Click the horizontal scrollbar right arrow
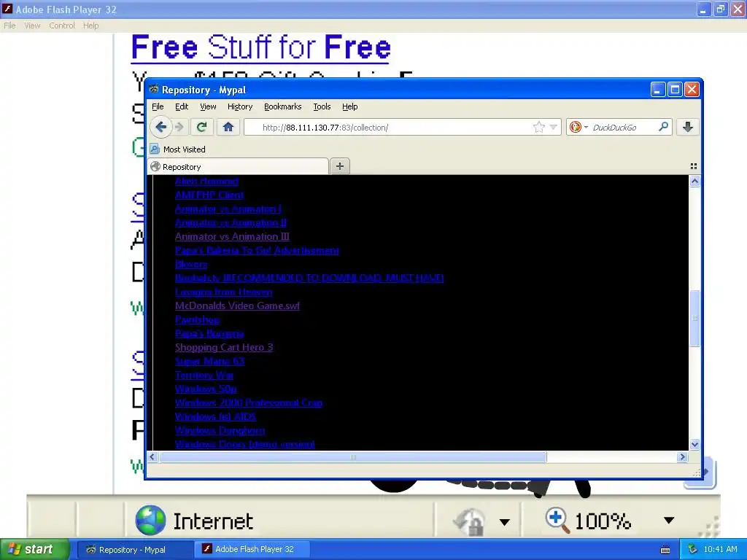 point(682,457)
